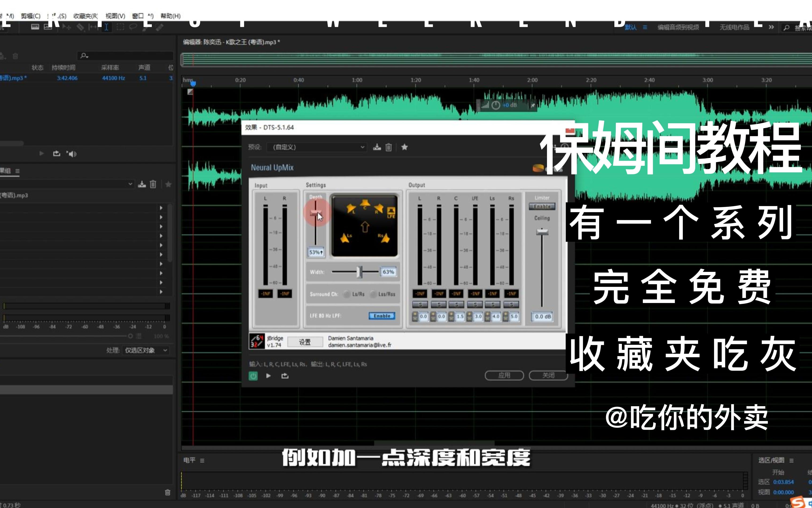Select the left L speaker icon
Image resolution: width=812 pixels, height=508 pixels.
[x=351, y=209]
